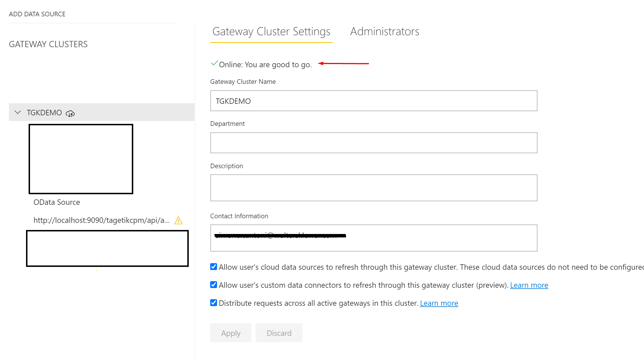Focus the Description text area
Image resolution: width=644 pixels, height=361 pixels.
point(374,188)
